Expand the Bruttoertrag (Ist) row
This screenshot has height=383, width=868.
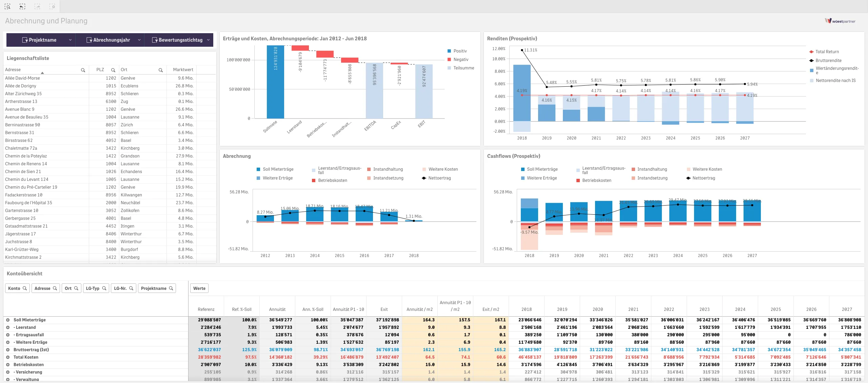tap(8, 349)
